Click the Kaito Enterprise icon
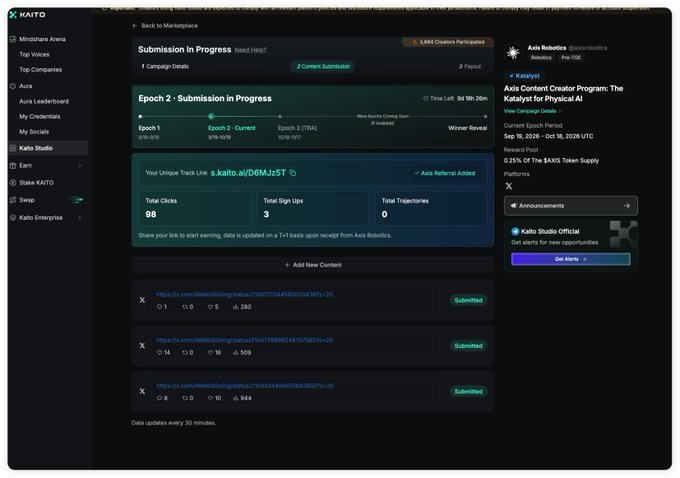The width and height of the screenshot is (680, 478). click(x=13, y=217)
